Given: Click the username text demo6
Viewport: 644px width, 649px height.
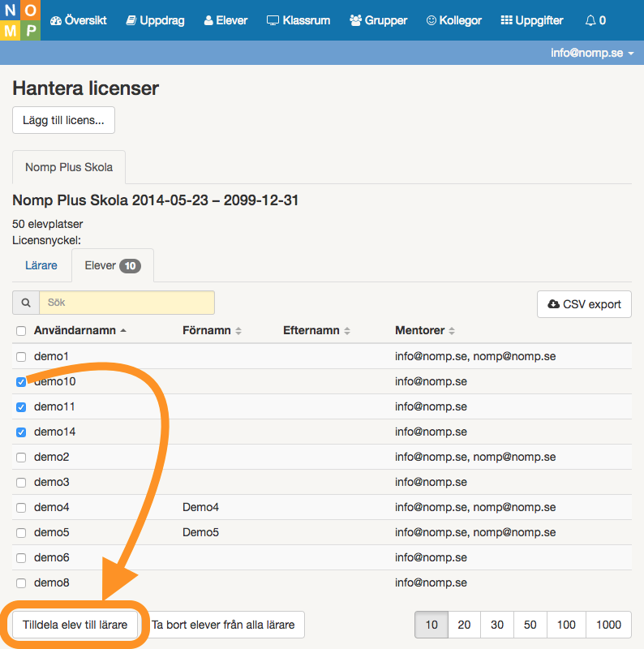Looking at the screenshot, I should pyautogui.click(x=51, y=557).
